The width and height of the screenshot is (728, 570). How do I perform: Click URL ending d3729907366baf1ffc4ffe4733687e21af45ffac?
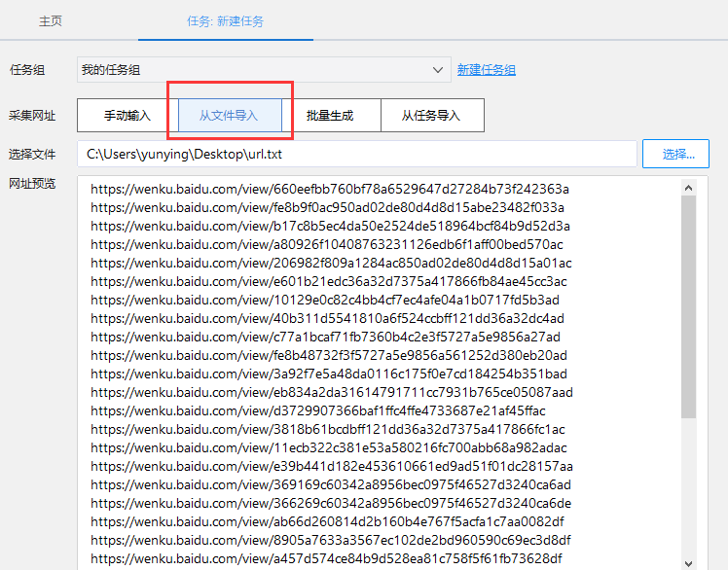pos(318,411)
